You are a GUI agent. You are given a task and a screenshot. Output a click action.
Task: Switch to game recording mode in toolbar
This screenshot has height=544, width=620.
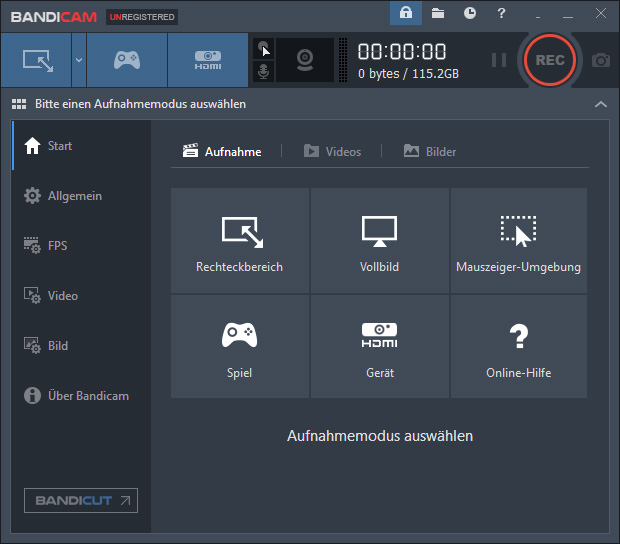tap(127, 60)
